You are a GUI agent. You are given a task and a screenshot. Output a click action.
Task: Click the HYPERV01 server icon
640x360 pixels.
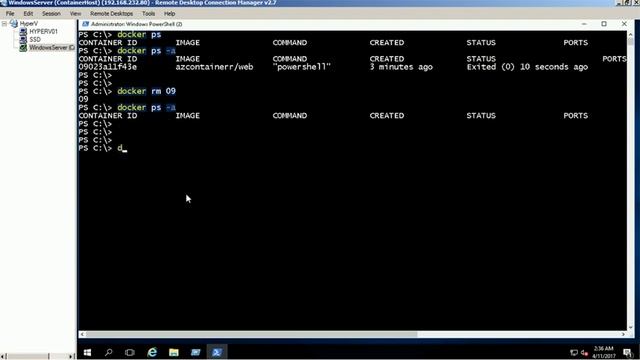23,31
